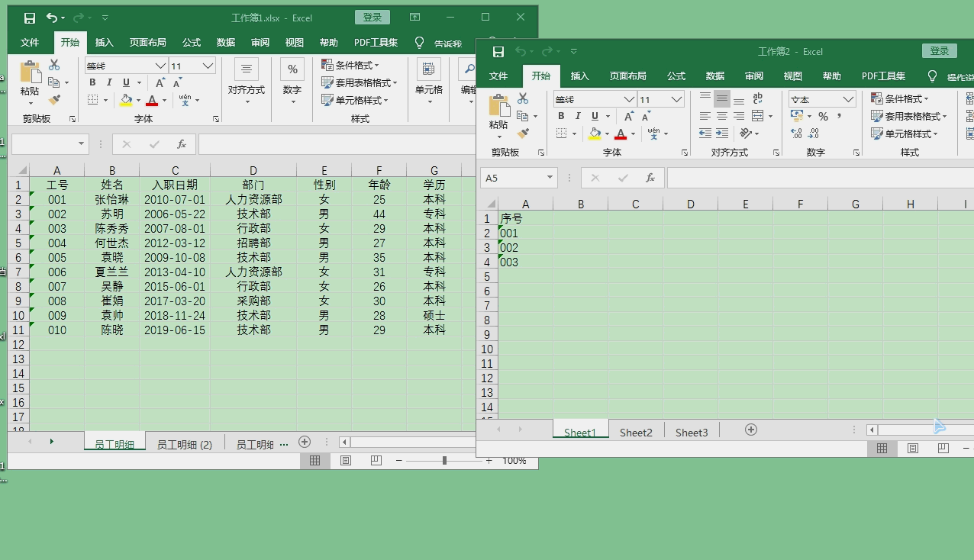Click Insert Function fx in 工作簿1
Viewport: 974px width, 560px height.
[182, 144]
